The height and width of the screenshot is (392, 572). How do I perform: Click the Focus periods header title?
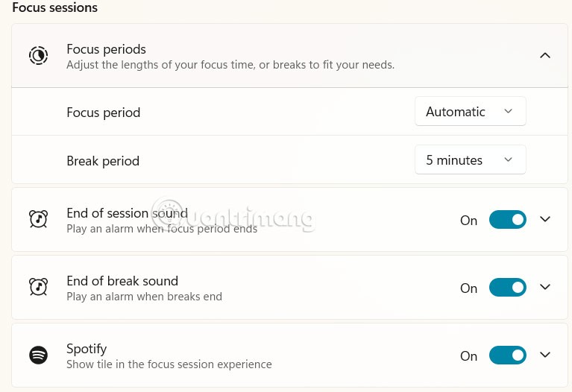[x=106, y=49]
